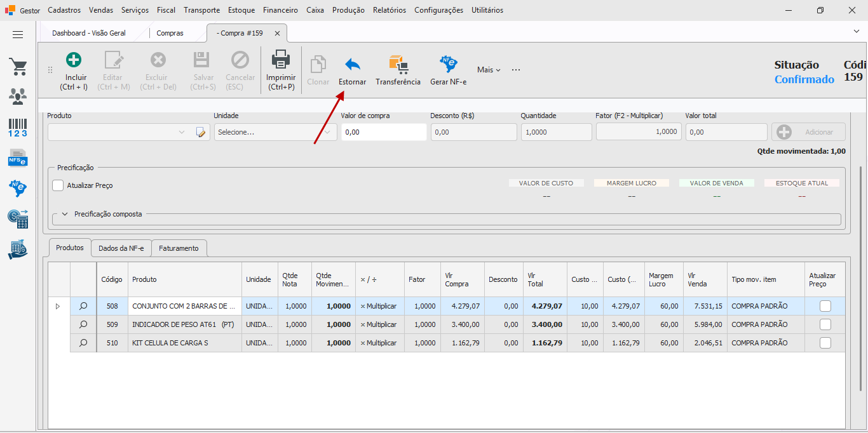Open the customers people sidebar icon
868x433 pixels.
click(x=18, y=96)
